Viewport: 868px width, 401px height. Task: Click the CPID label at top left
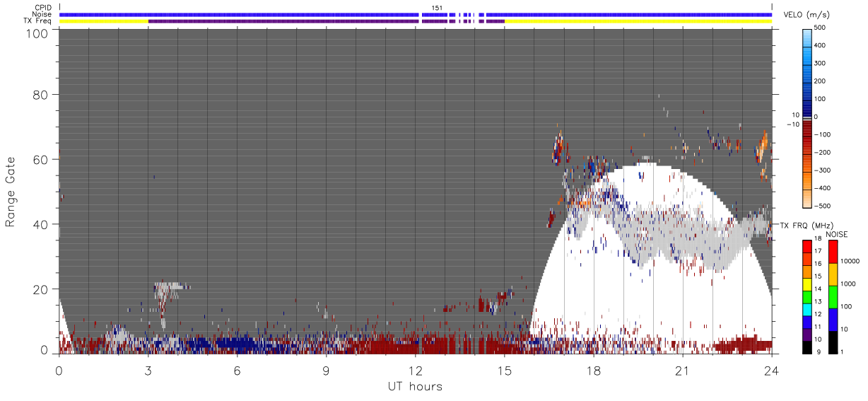coord(43,8)
